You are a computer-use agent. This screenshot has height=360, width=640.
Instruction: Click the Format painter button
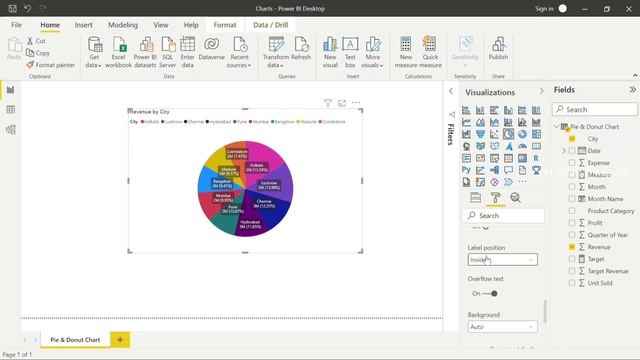[x=51, y=65]
